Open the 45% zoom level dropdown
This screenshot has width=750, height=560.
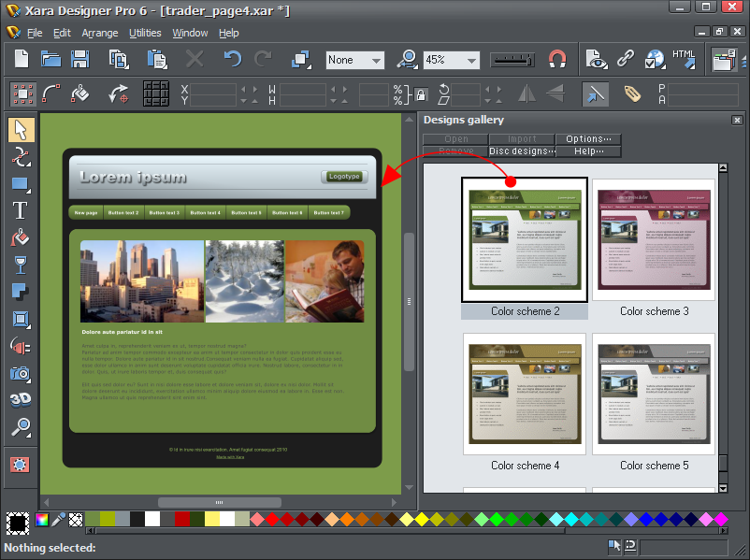point(451,60)
